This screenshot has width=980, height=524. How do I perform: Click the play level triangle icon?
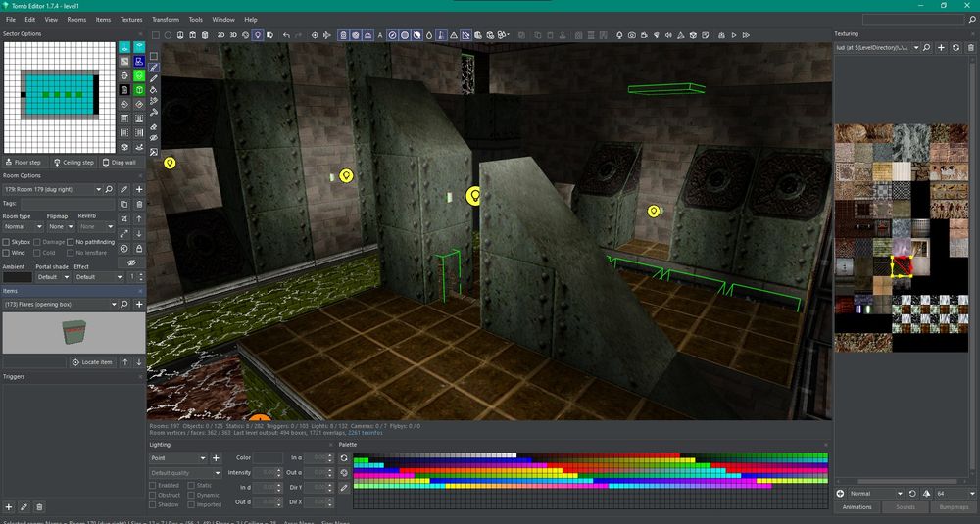pyautogui.click(x=734, y=35)
